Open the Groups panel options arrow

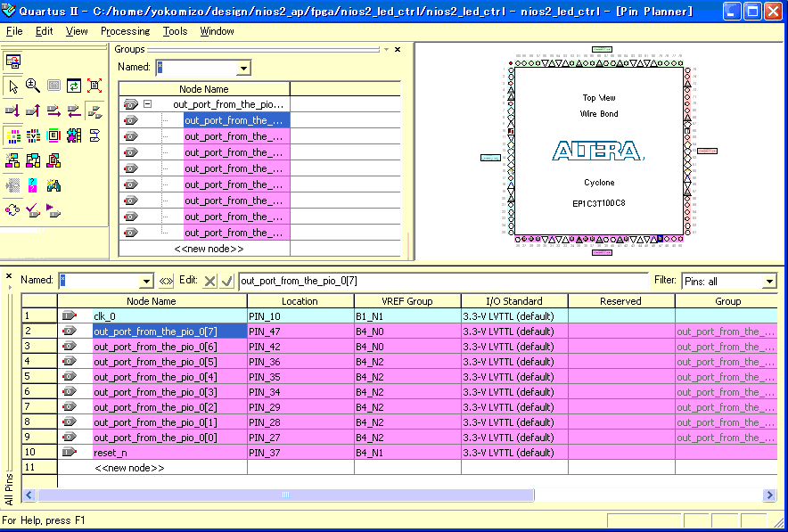(x=387, y=49)
